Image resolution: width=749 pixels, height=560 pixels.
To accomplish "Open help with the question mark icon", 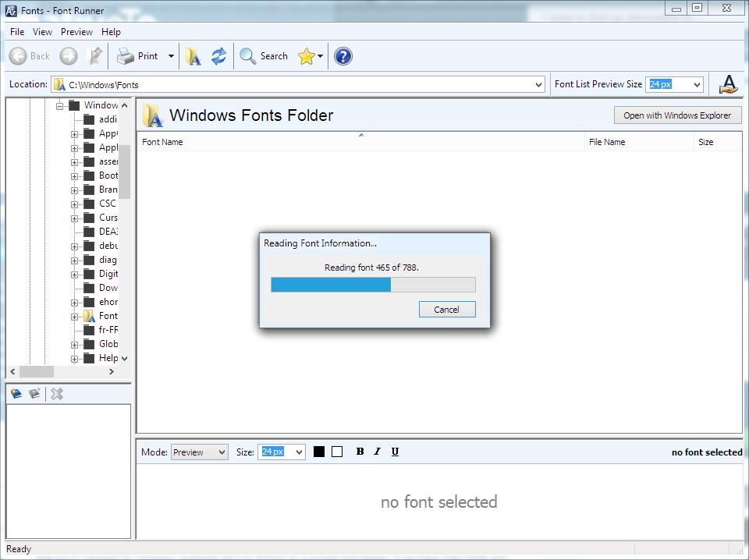I will click(343, 56).
